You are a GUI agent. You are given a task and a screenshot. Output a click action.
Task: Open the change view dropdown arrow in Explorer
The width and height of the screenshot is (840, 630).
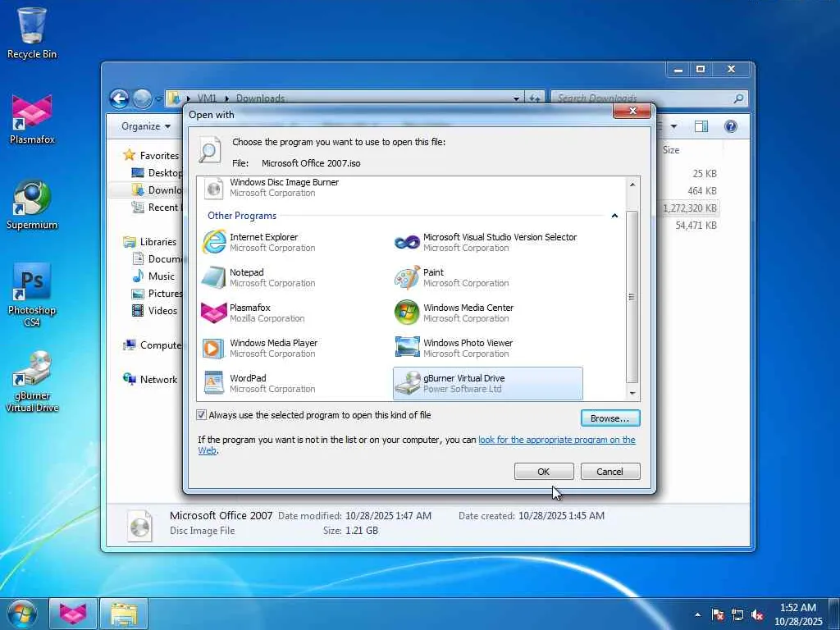(673, 126)
